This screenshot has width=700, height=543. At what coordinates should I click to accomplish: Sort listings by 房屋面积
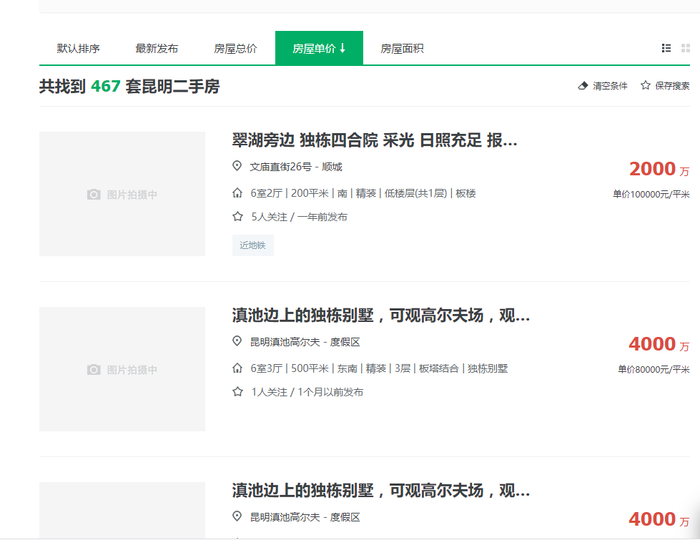pos(402,48)
